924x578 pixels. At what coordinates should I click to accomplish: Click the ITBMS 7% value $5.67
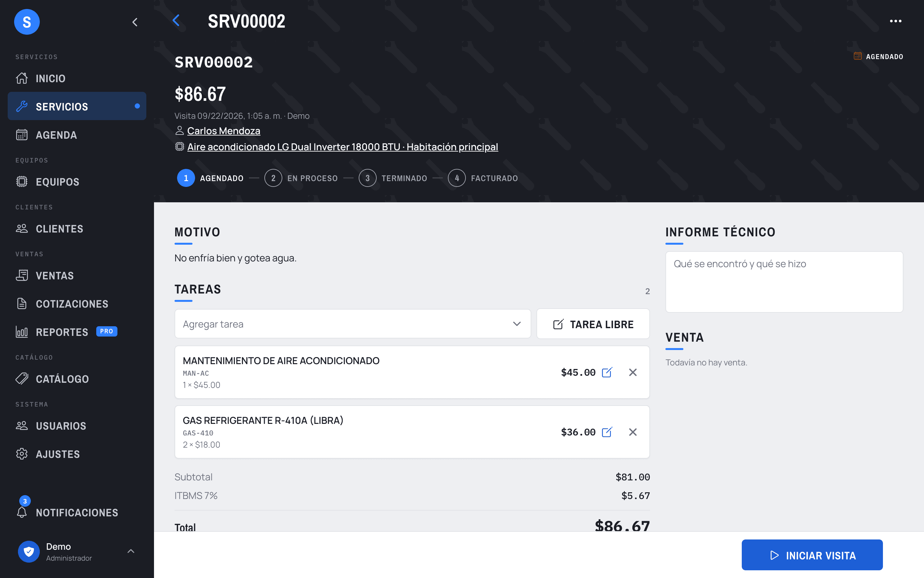(635, 495)
